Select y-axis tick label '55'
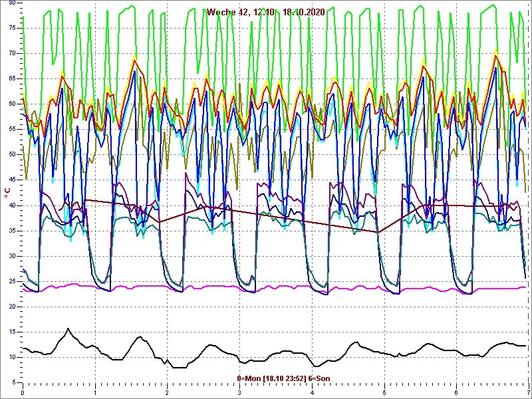Image resolution: width=532 pixels, height=399 pixels. tap(12, 129)
